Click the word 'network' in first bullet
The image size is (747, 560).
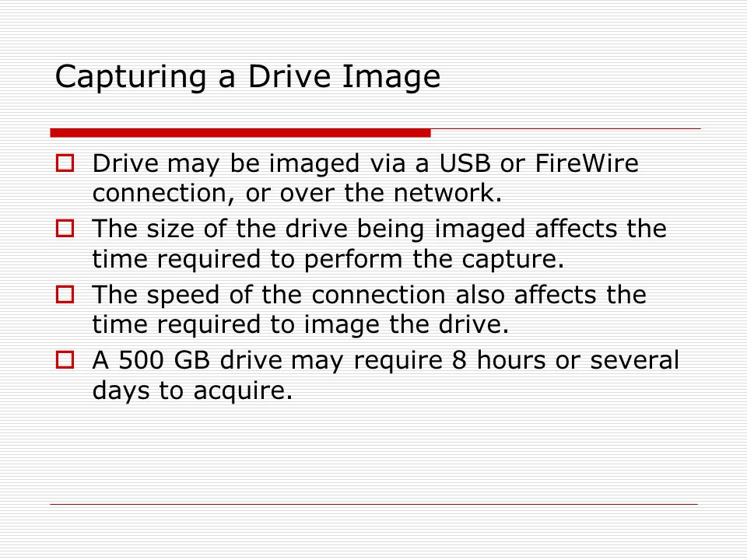pos(444,193)
